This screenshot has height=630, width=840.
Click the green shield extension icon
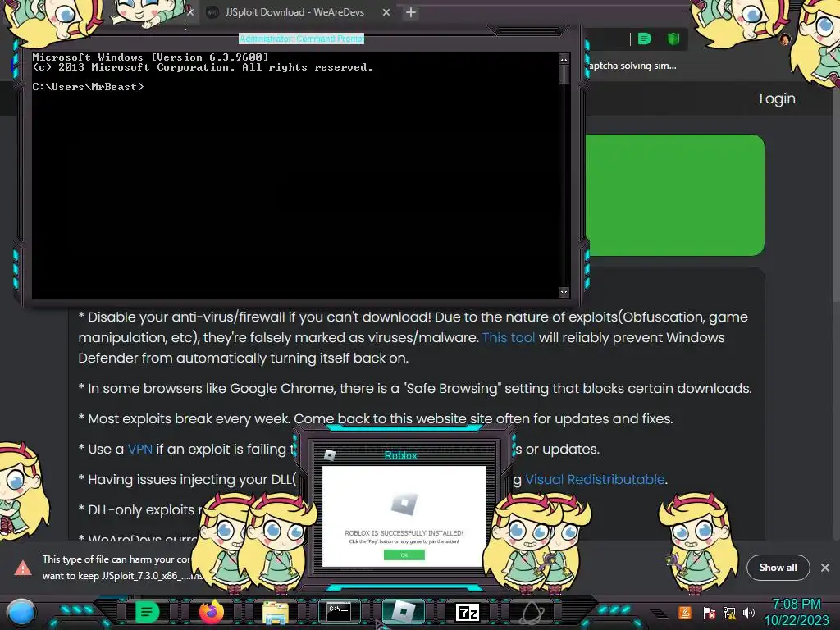pos(673,39)
